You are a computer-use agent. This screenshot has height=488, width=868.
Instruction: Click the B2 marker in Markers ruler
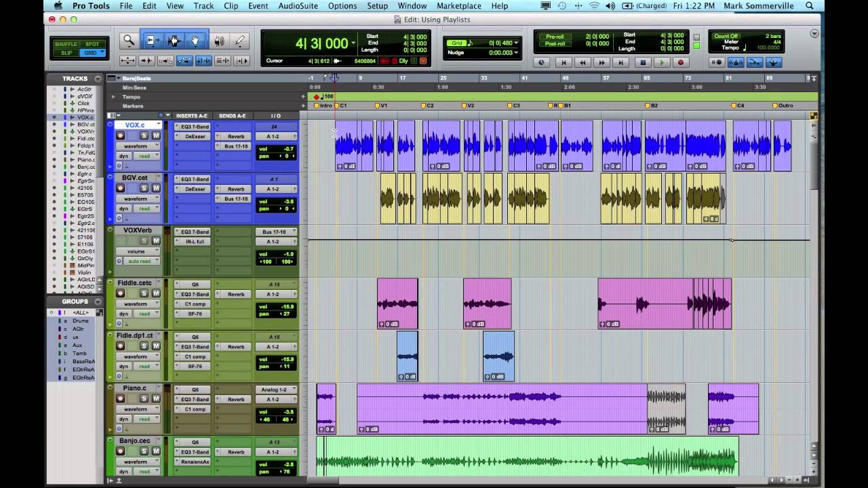pos(652,106)
